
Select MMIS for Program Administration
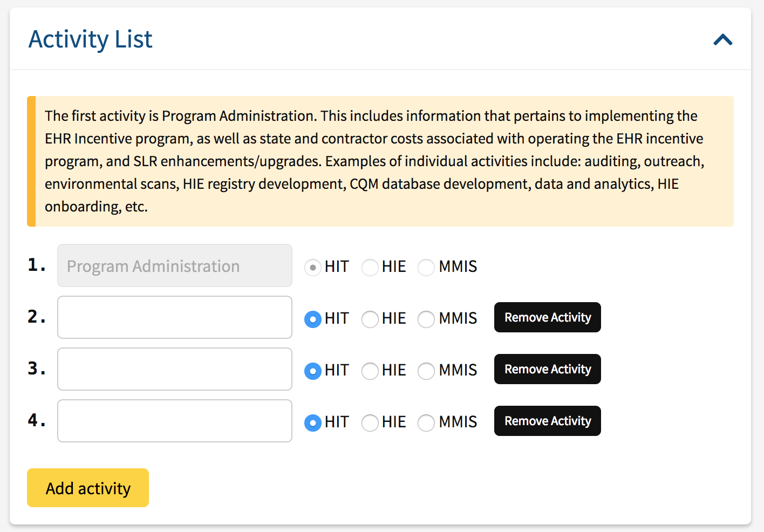(x=426, y=268)
